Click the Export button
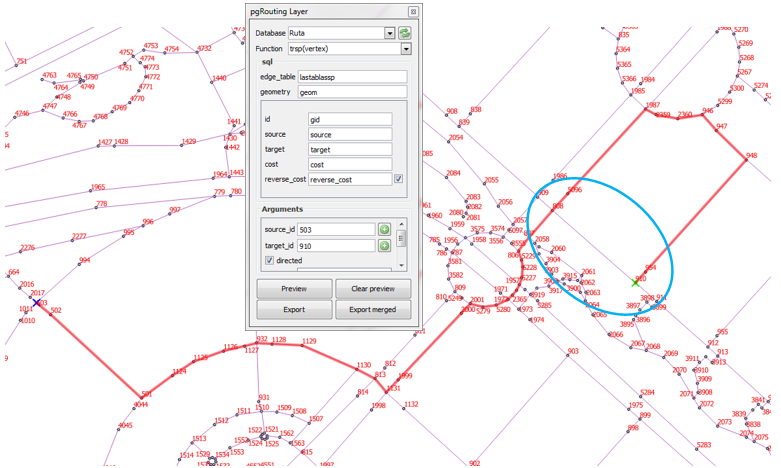This screenshot has width=781, height=468. click(x=294, y=310)
